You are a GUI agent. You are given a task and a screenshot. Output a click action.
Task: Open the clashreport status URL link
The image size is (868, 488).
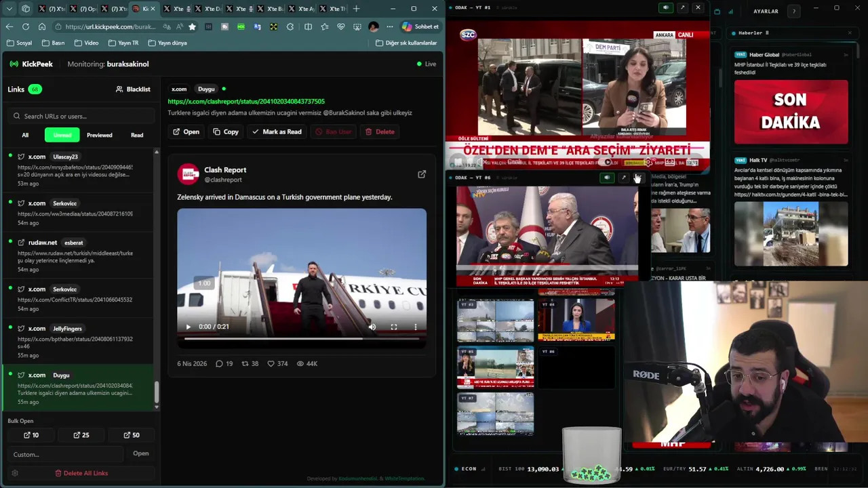(246, 101)
